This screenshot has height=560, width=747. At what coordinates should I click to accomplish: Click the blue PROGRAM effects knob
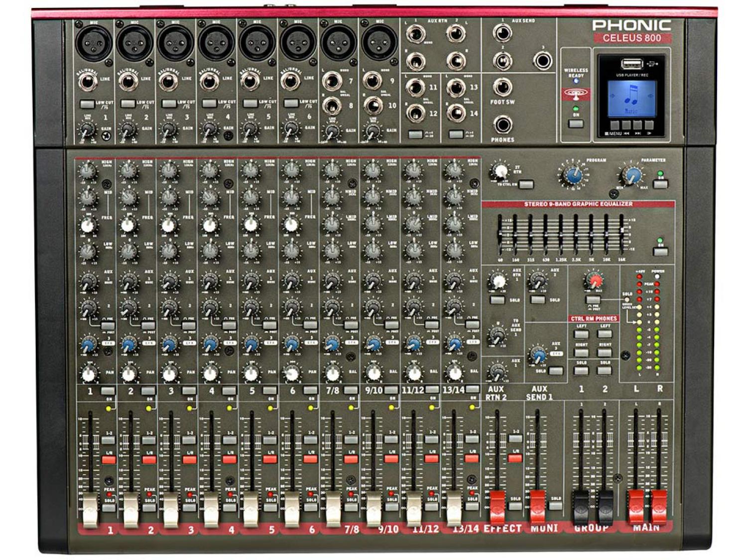pos(572,175)
